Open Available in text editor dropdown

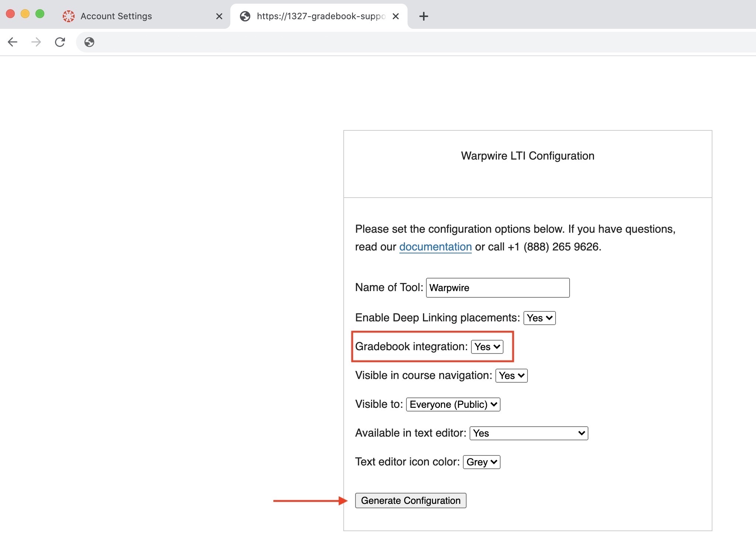pyautogui.click(x=528, y=433)
